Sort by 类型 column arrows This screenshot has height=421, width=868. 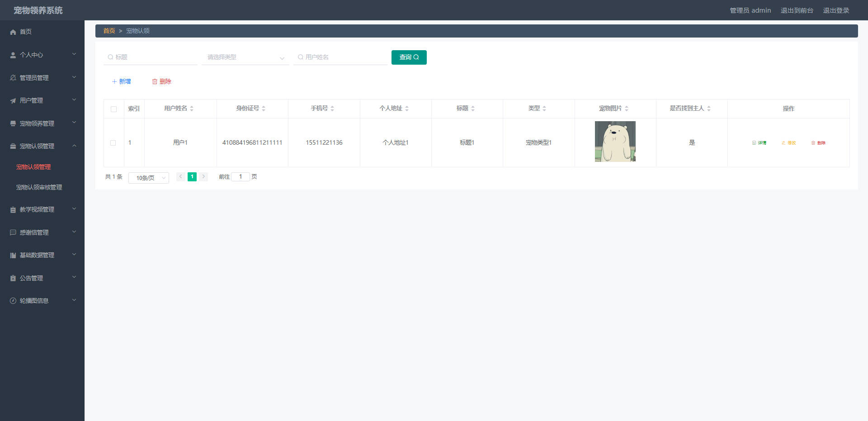click(x=544, y=109)
